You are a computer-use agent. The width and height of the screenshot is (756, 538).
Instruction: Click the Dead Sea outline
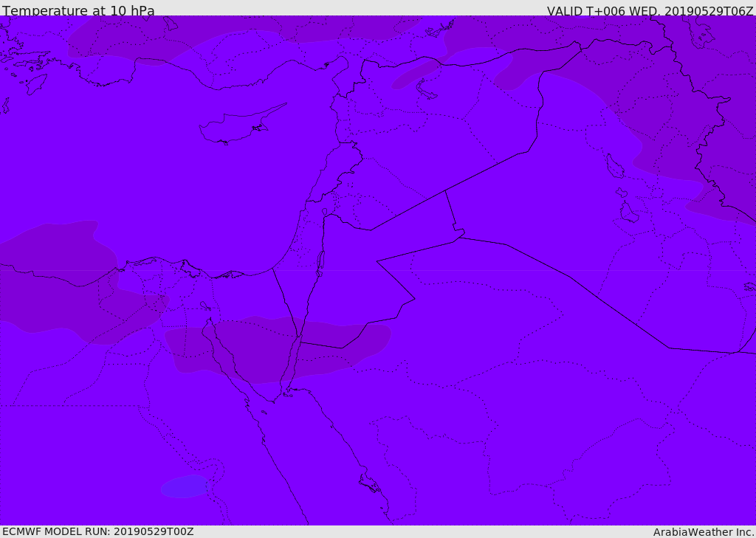(320, 263)
